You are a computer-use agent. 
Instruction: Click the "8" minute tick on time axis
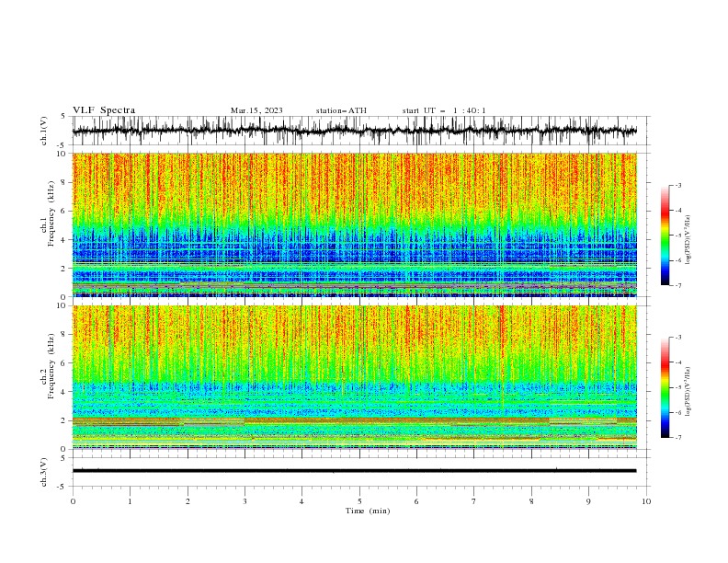pos(531,501)
